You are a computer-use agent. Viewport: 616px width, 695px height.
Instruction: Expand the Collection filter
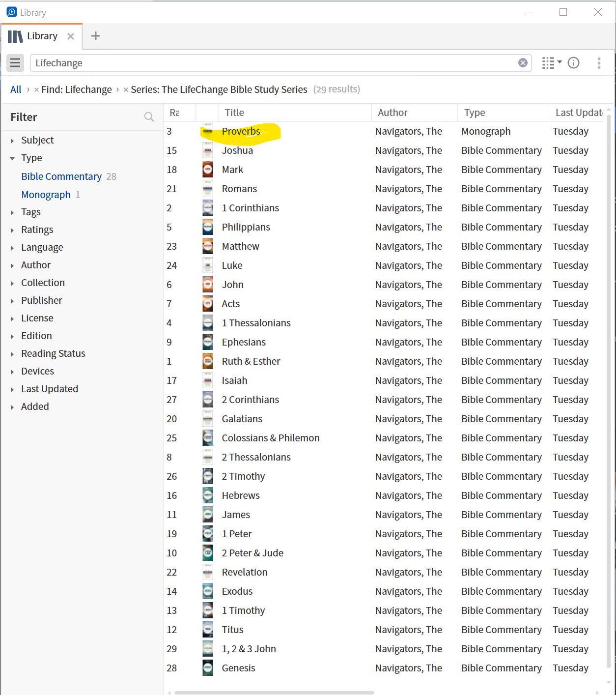(x=12, y=284)
